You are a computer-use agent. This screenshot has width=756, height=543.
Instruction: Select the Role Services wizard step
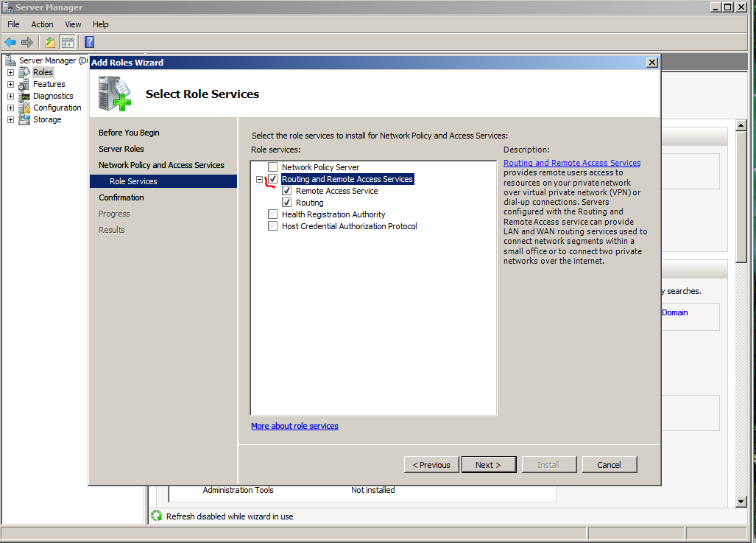coord(163,181)
